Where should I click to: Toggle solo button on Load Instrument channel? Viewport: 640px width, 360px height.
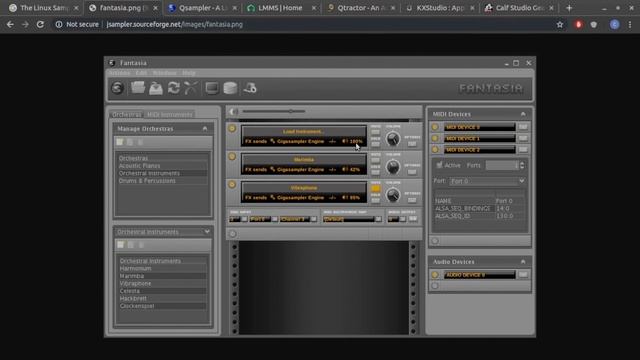click(376, 144)
